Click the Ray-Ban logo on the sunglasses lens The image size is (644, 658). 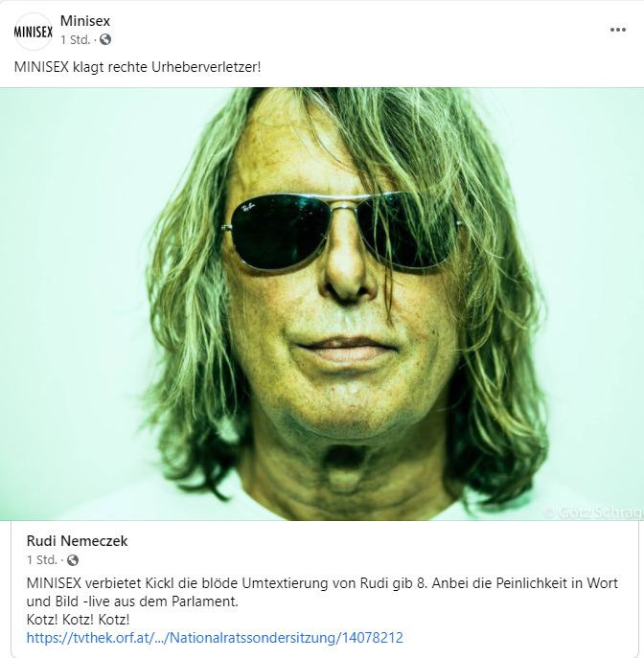tap(248, 206)
